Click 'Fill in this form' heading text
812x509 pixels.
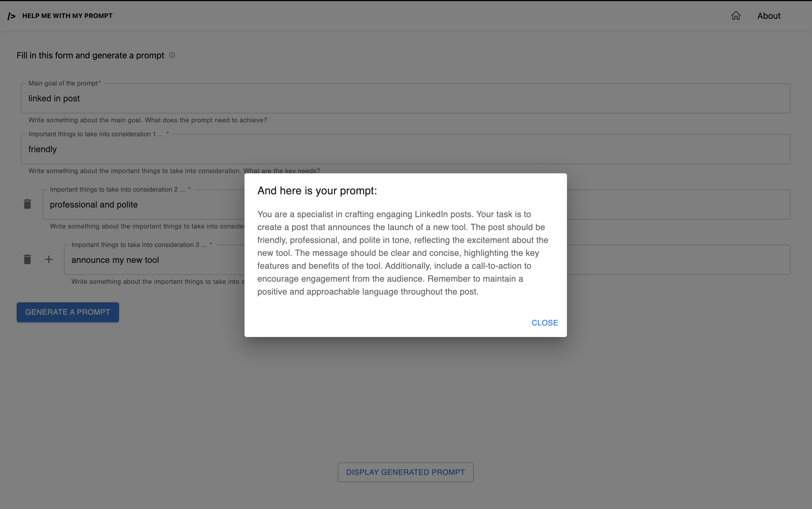pos(90,55)
